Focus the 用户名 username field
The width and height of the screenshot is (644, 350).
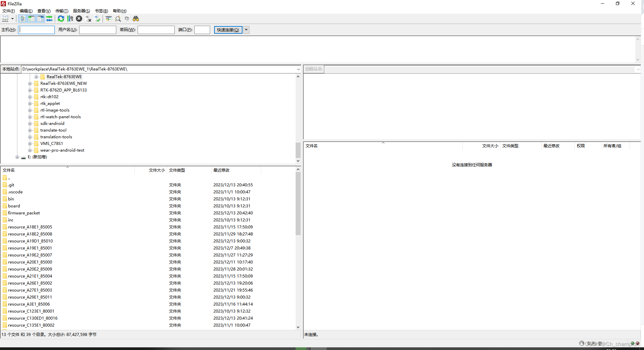98,30
